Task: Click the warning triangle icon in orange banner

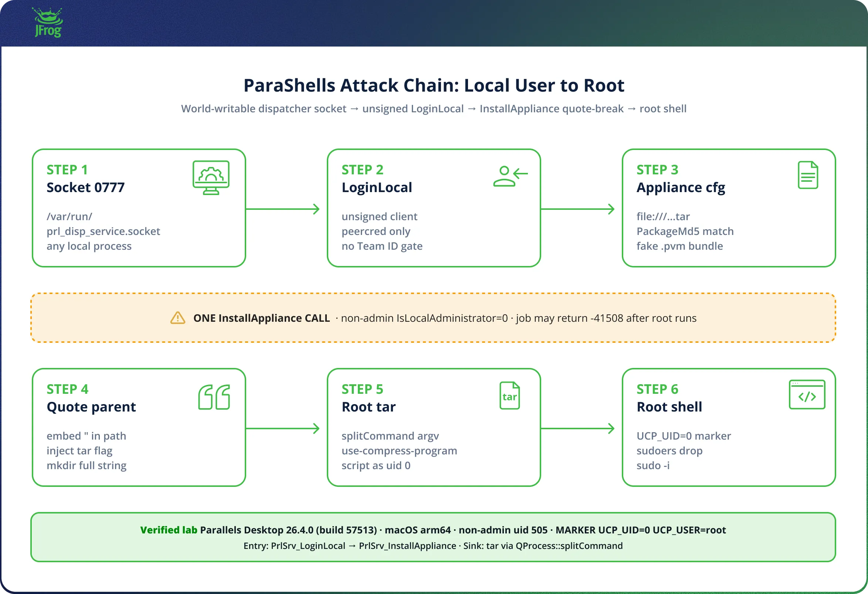Action: pos(178,318)
